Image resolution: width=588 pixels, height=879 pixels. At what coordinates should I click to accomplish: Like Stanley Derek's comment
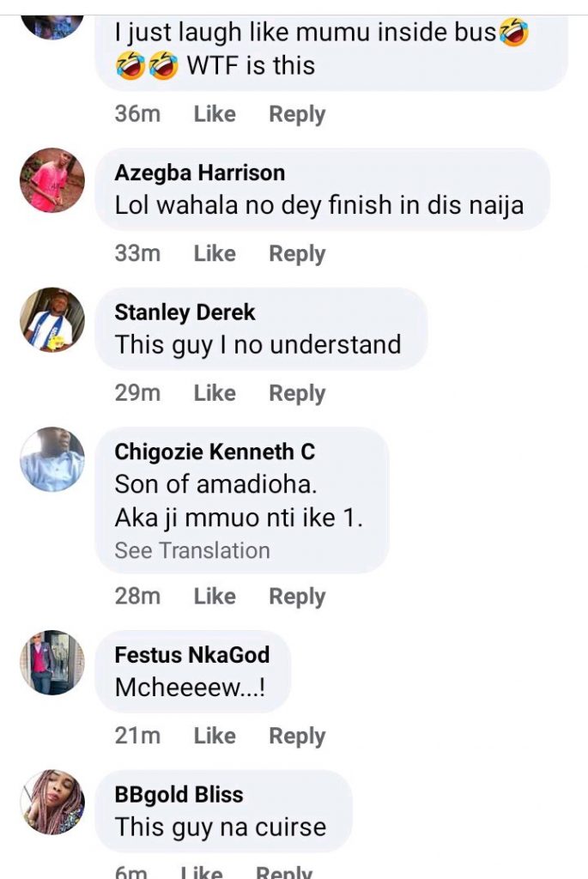coord(215,393)
